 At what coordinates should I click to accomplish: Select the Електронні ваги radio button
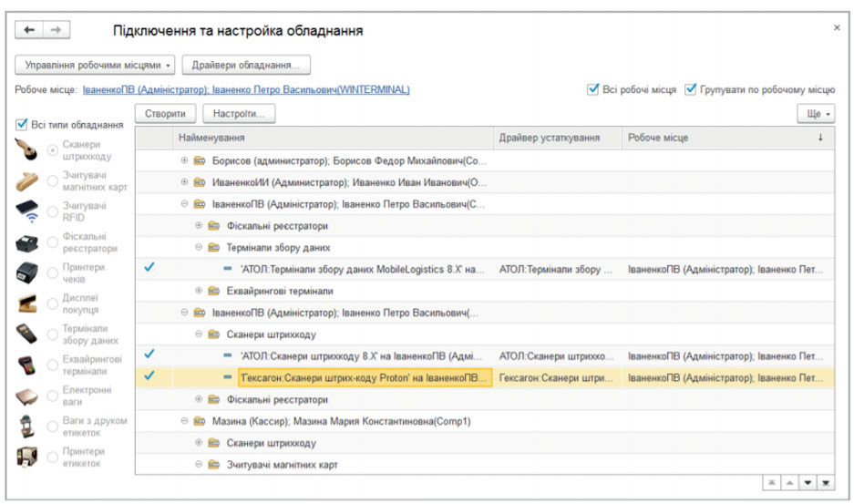click(x=52, y=396)
